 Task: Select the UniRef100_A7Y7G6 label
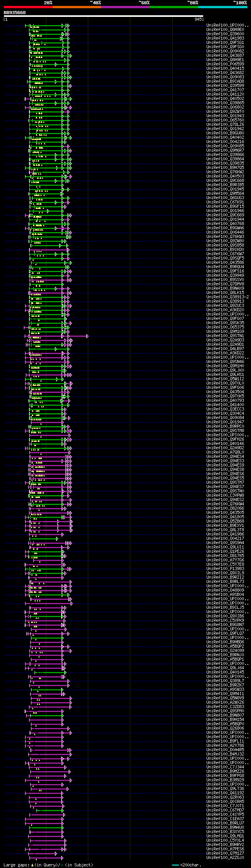tap(225, 560)
